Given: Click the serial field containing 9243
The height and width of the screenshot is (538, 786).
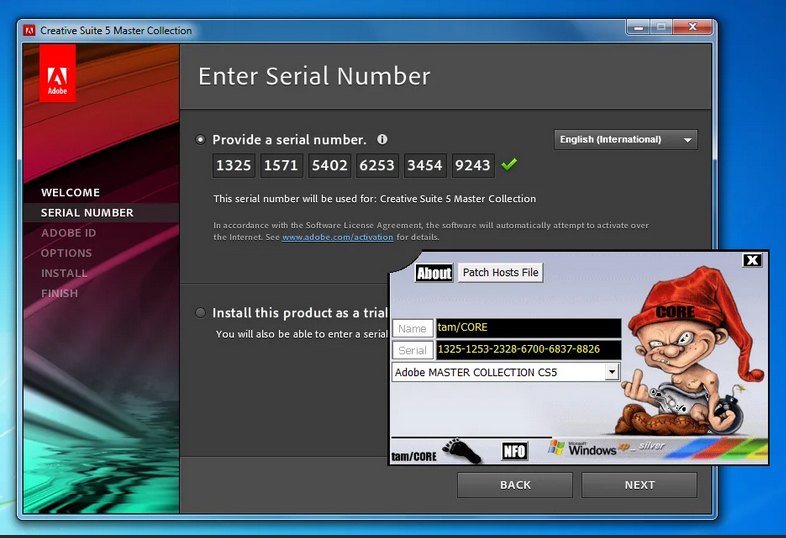Looking at the screenshot, I should [473, 165].
